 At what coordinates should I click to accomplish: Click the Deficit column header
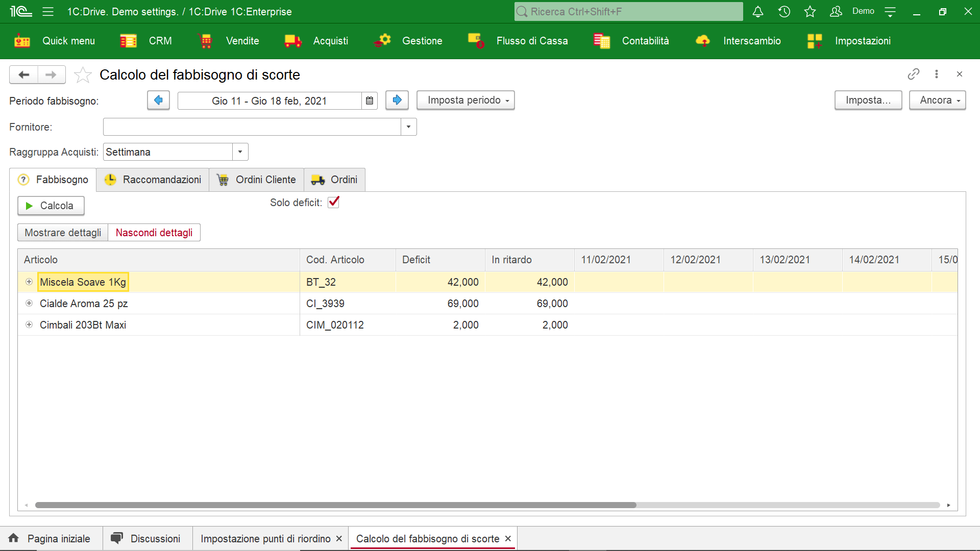[x=440, y=260]
